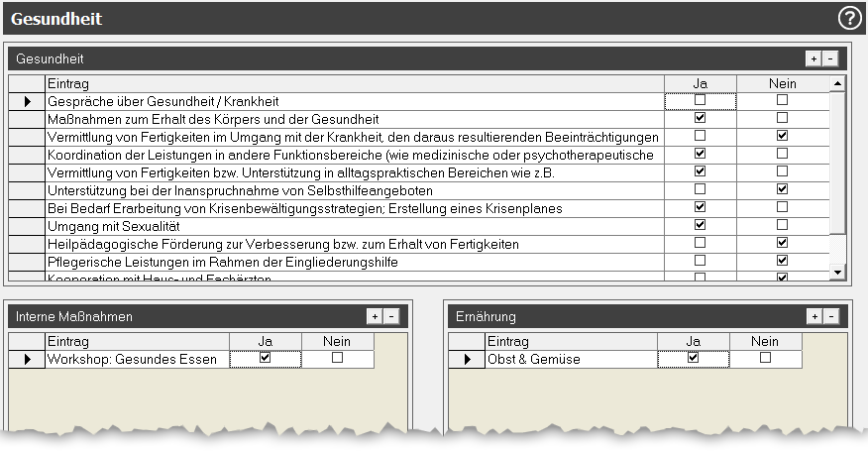Screen dimensions: 868x451
Task: Click plus button in Gesundheit panel header
Action: click(x=814, y=59)
